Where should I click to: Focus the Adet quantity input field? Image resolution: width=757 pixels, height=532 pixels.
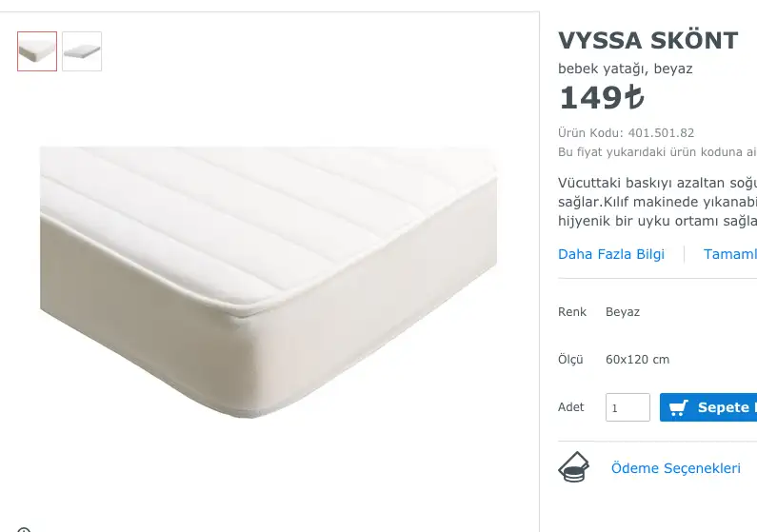coord(628,407)
